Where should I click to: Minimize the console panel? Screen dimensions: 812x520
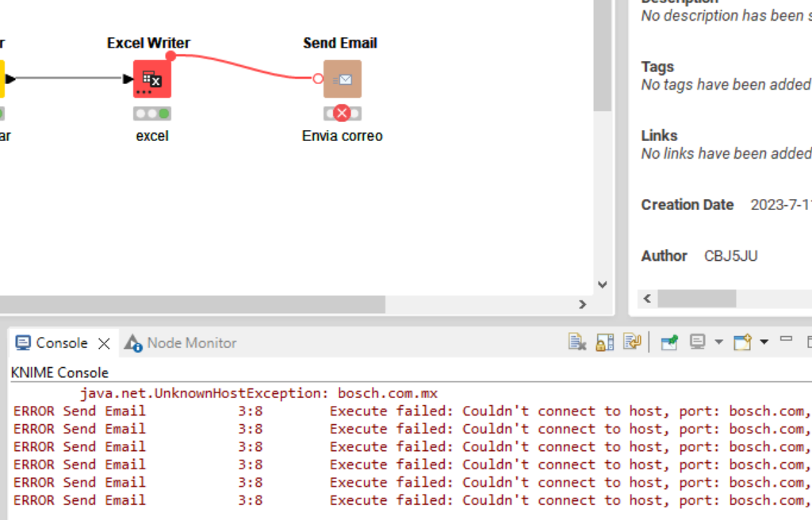point(786,339)
